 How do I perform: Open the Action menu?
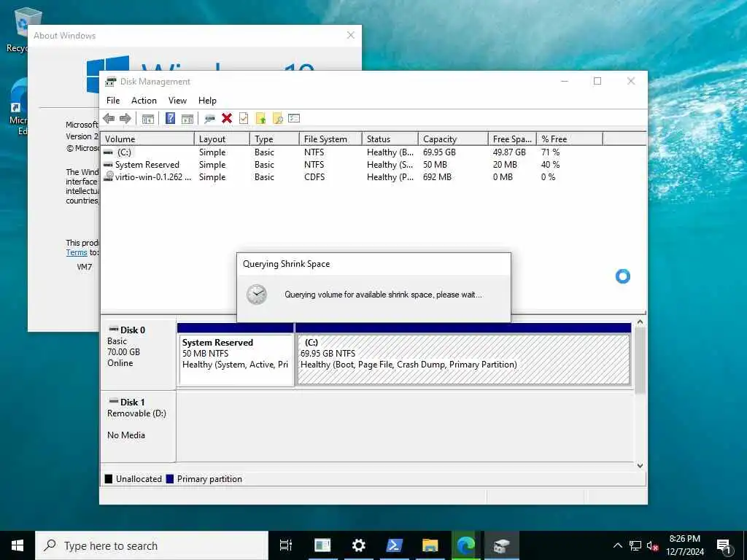click(144, 101)
